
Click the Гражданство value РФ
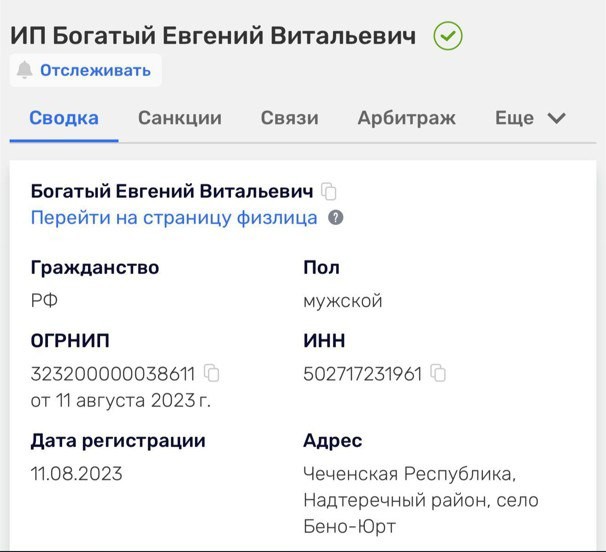pos(45,301)
